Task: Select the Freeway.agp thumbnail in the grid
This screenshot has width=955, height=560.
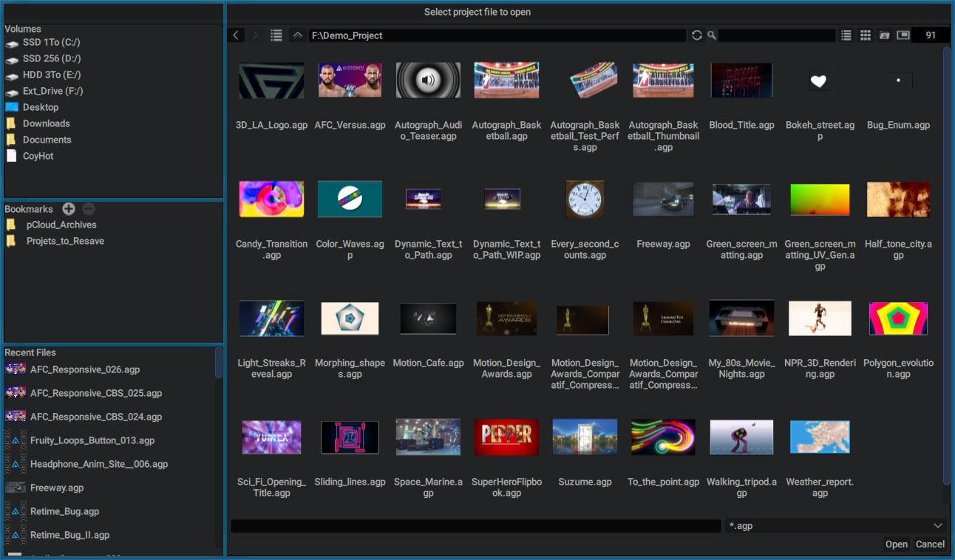Action: click(663, 199)
